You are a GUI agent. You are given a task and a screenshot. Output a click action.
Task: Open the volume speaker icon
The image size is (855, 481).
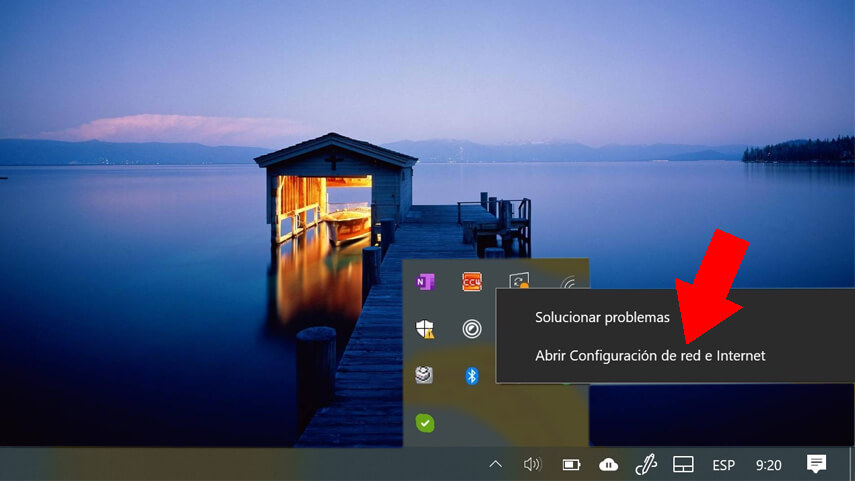coord(532,464)
